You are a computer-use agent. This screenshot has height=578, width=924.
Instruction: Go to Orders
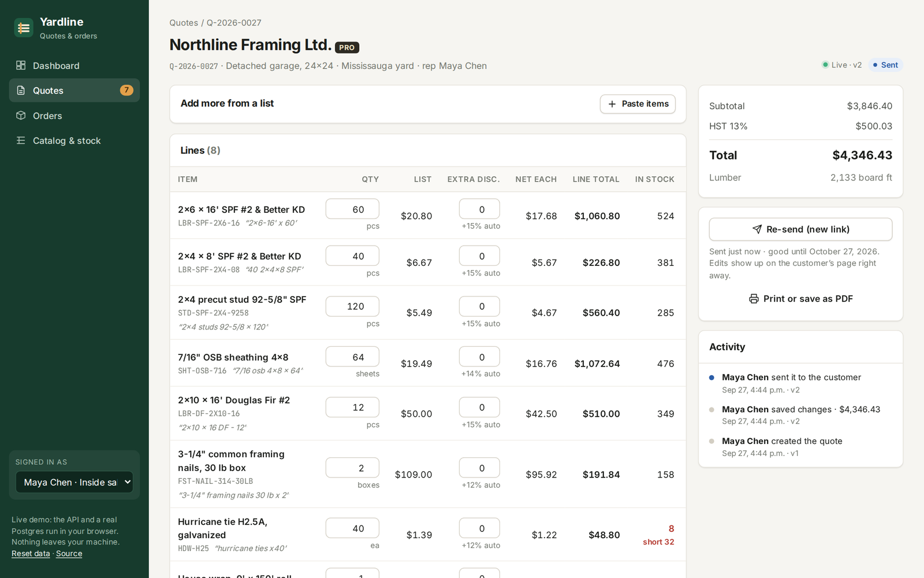click(74, 116)
